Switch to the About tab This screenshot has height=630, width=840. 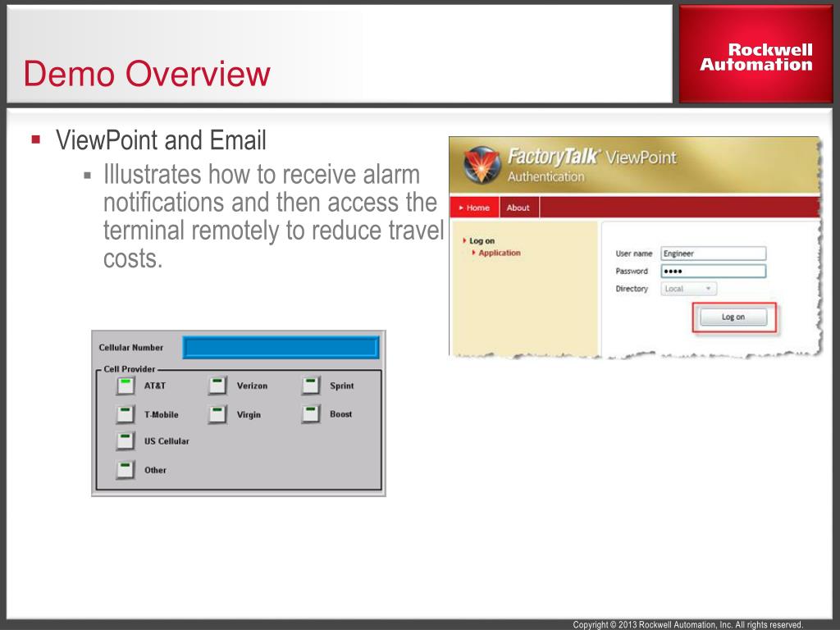(518, 208)
